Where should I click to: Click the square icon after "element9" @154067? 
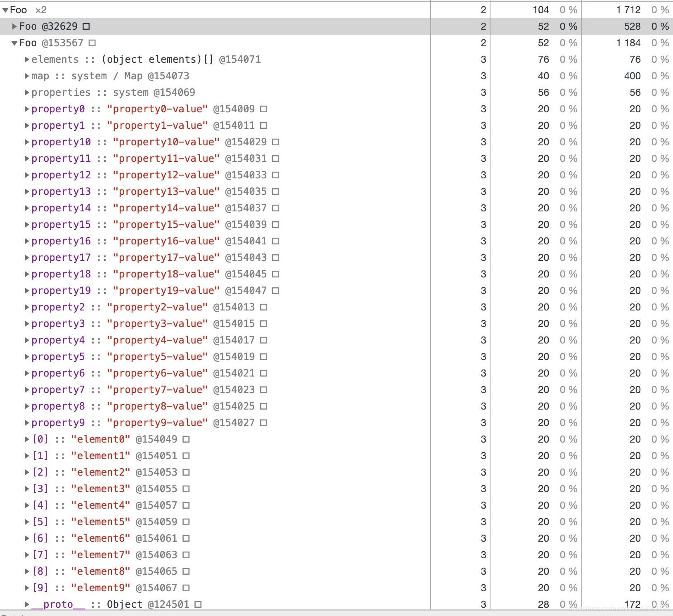[186, 588]
